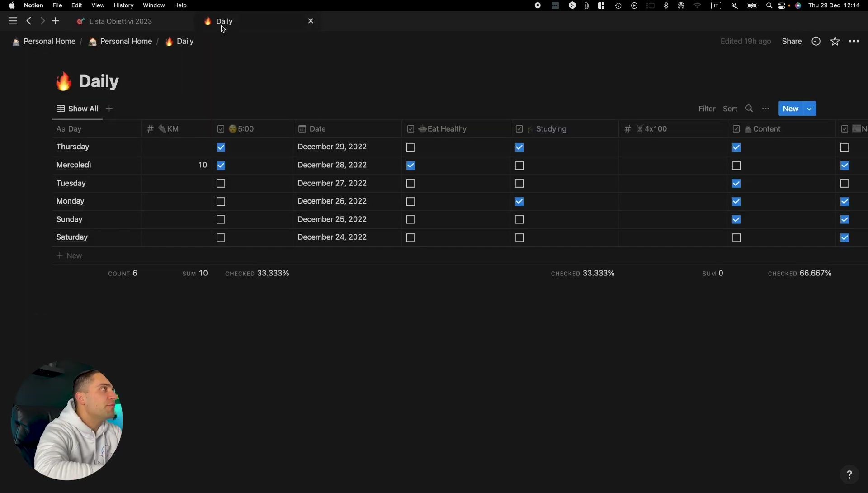Screen dimensions: 868x493
Task: Check 5:00 for Tuesday
Action: (x=221, y=184)
